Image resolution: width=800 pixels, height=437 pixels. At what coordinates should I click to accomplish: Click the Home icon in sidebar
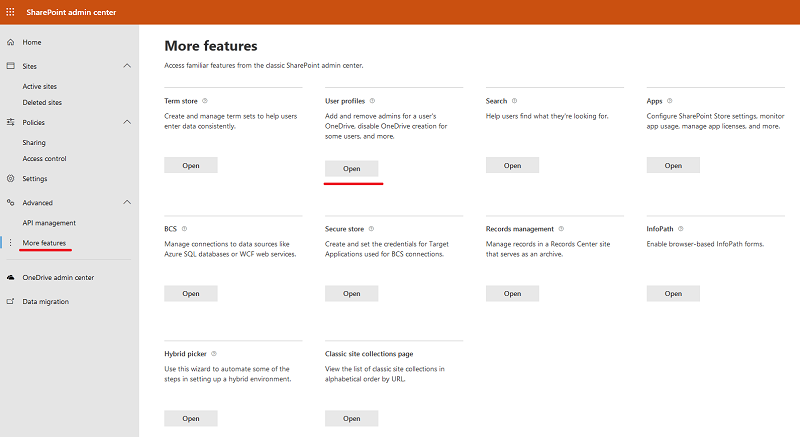click(x=10, y=42)
